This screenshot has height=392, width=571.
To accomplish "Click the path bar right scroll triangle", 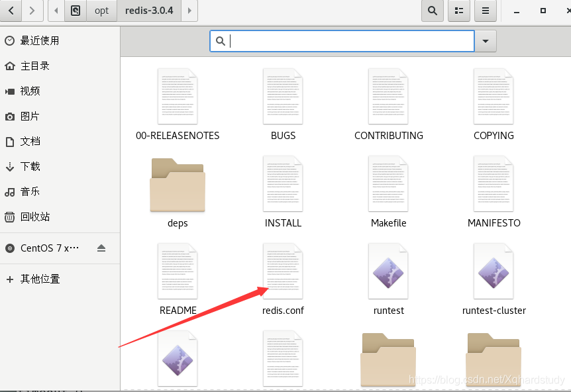I will [x=189, y=11].
